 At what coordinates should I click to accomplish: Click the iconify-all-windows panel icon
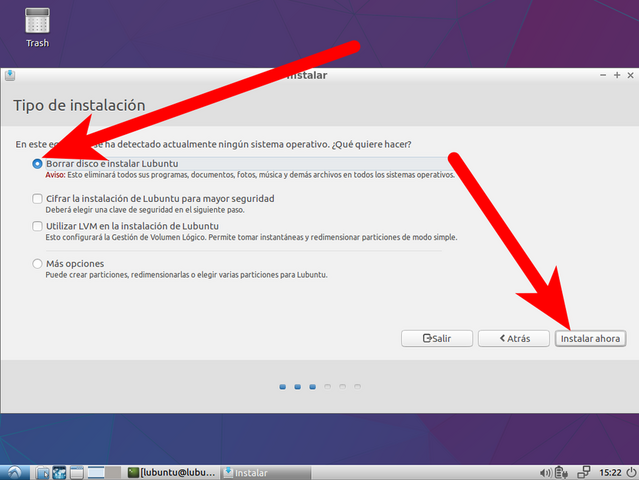[77, 473]
